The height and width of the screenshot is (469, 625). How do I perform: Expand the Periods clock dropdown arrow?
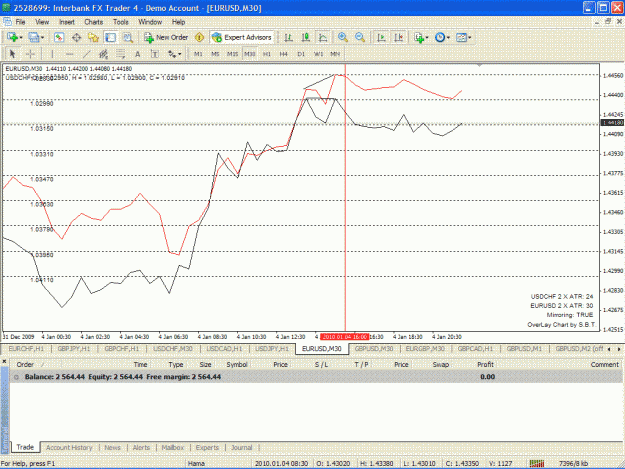point(448,37)
